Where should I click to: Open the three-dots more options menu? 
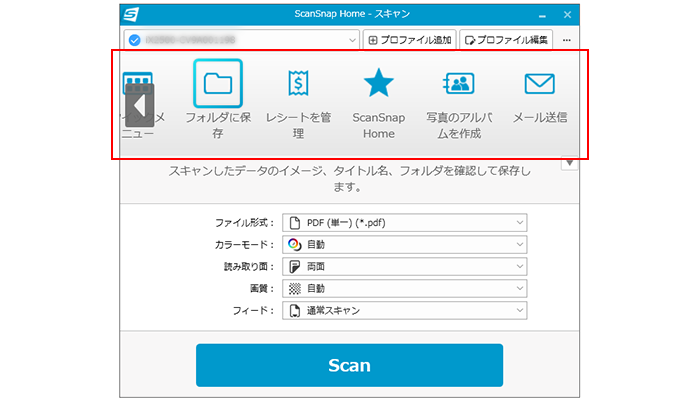point(567,40)
